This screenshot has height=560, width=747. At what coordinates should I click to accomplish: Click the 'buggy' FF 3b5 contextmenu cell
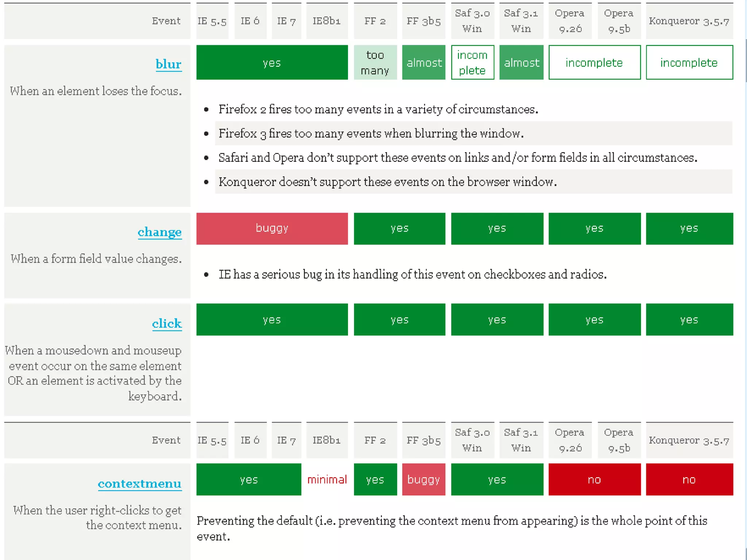point(423,479)
